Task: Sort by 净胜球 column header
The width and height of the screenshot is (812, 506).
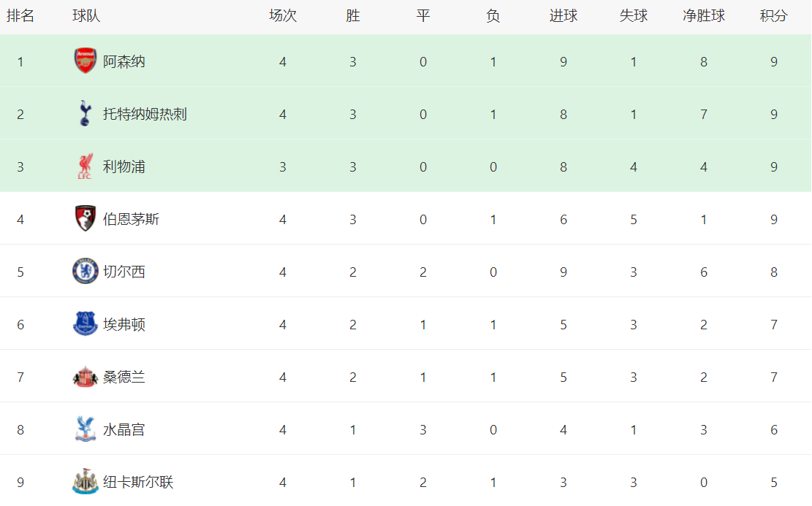Action: click(x=704, y=16)
